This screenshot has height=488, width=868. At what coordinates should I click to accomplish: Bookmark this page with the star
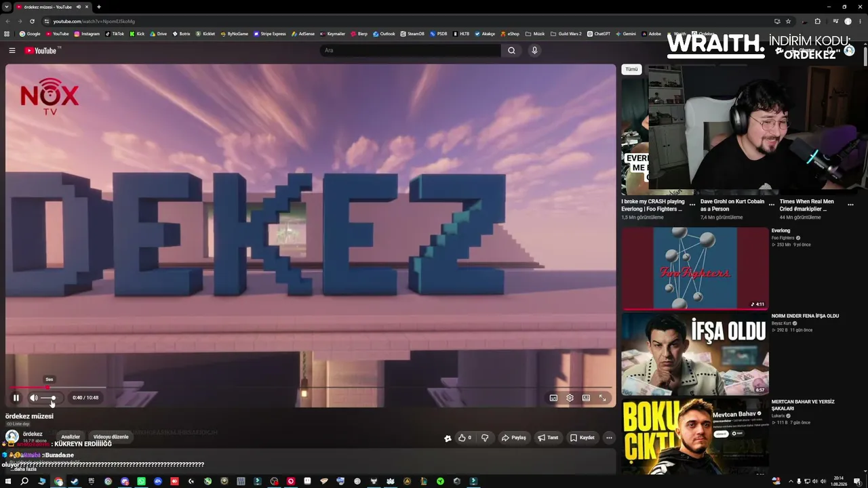(x=788, y=21)
